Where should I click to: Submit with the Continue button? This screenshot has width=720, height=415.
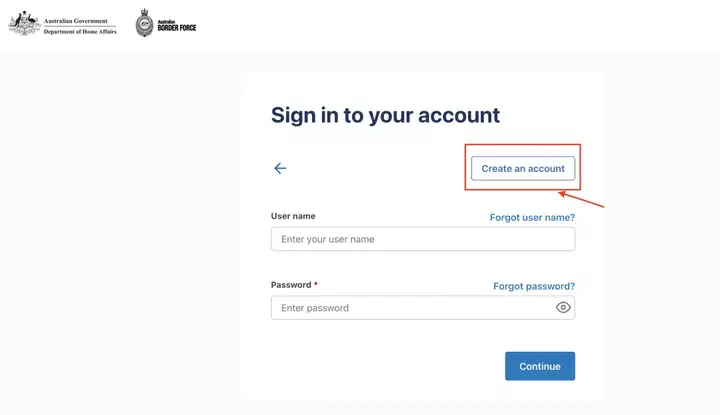(540, 366)
